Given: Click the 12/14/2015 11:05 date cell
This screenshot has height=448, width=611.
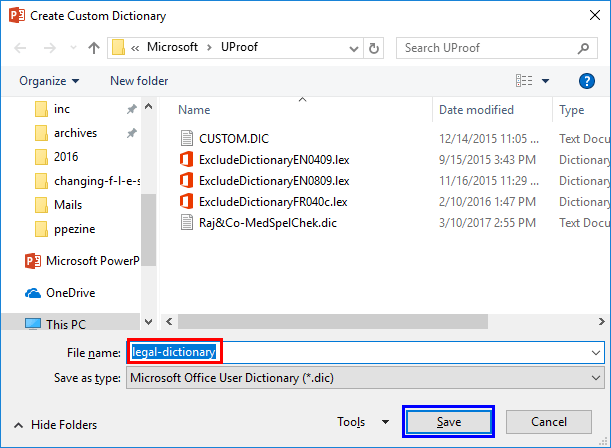Looking at the screenshot, I should pyautogui.click(x=489, y=139).
